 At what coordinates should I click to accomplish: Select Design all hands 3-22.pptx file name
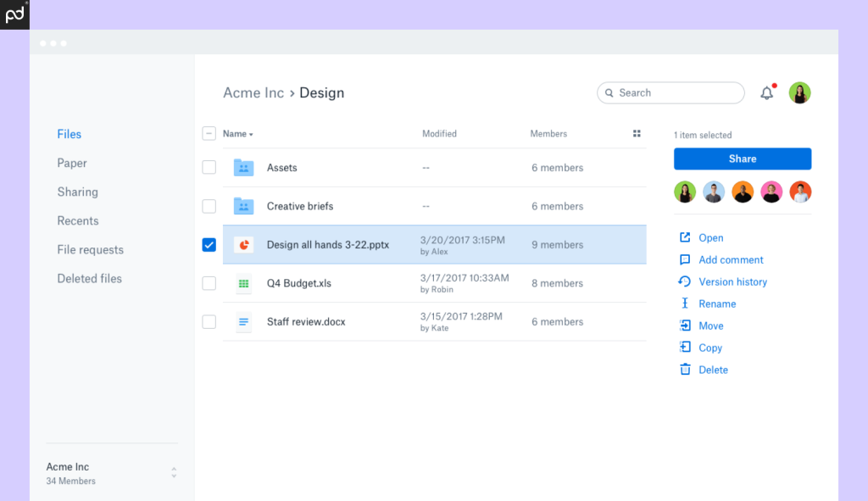pos(328,245)
